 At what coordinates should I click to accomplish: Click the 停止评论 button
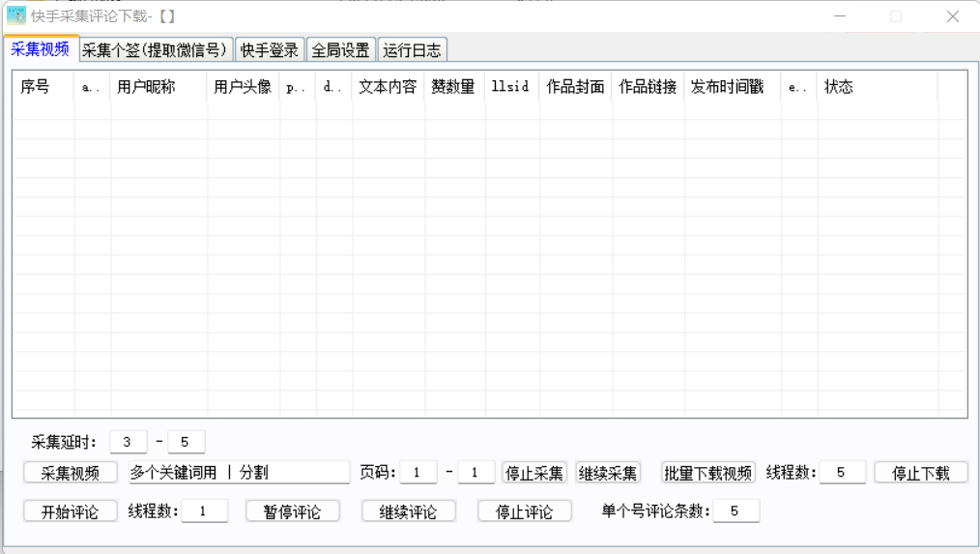point(525,511)
